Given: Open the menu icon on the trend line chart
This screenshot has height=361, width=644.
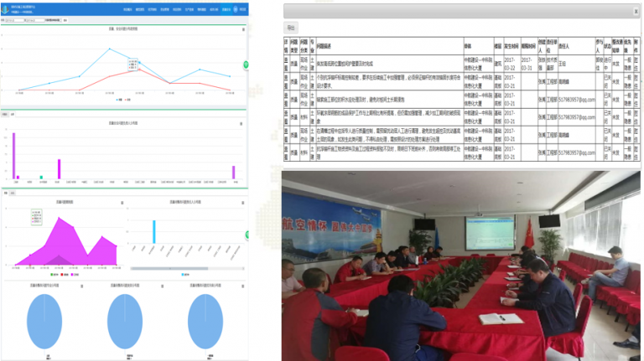Looking at the screenshot, I should tap(241, 28).
